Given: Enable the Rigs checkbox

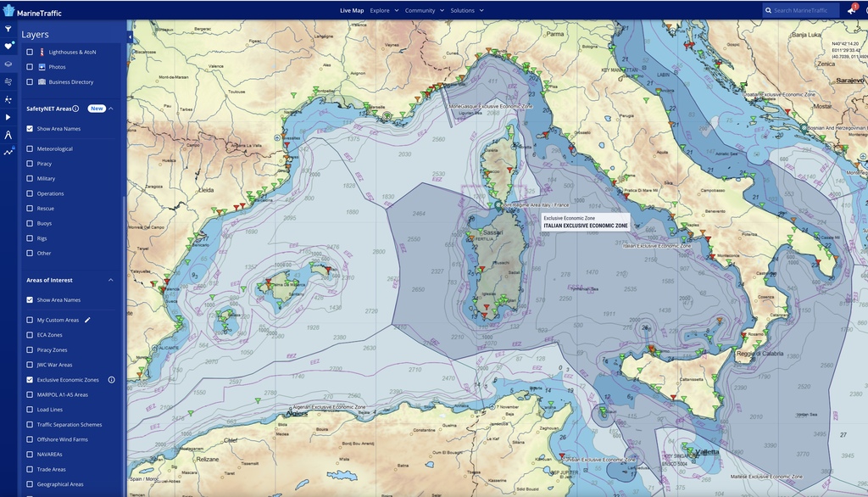Looking at the screenshot, I should tap(30, 238).
